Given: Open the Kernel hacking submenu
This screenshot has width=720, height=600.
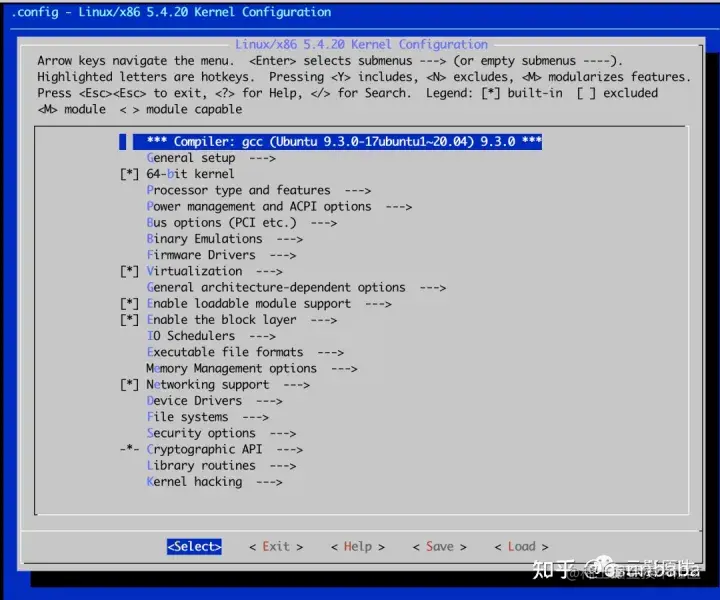Looking at the screenshot, I should pyautogui.click(x=194, y=482).
